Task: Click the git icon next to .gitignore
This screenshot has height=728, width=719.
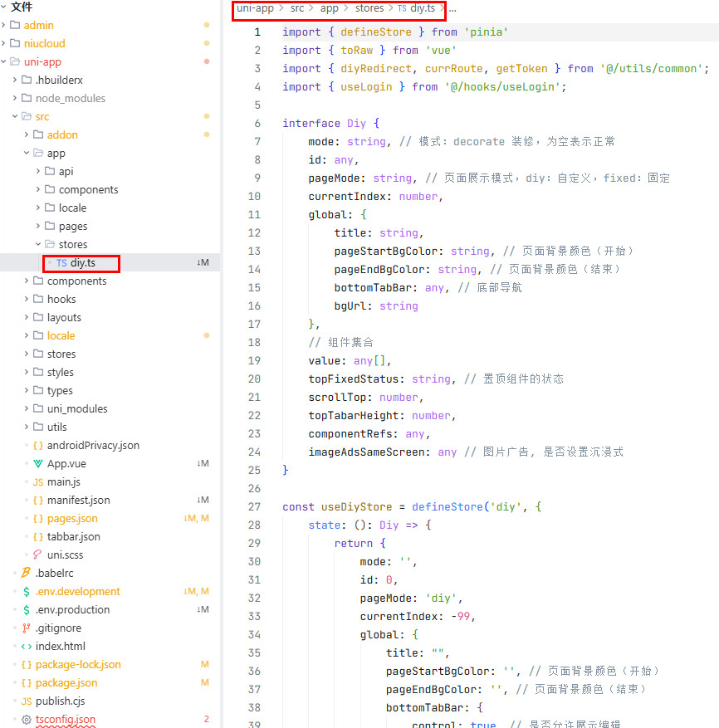Action: click(x=27, y=628)
